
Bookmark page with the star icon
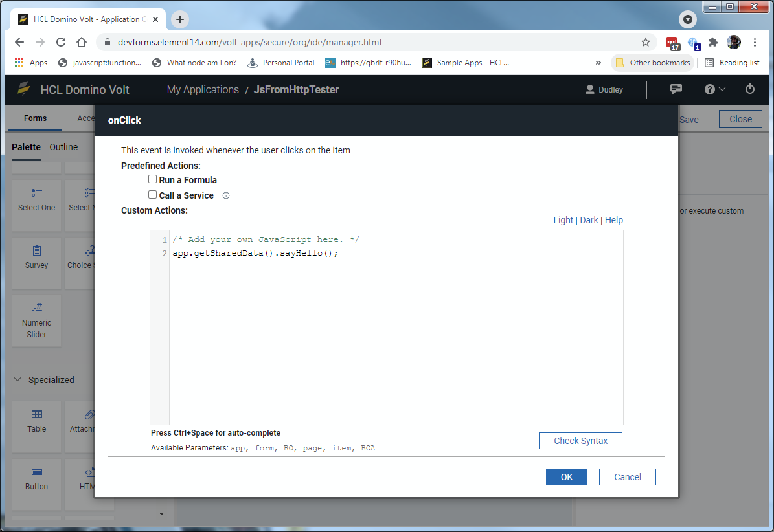click(x=646, y=42)
